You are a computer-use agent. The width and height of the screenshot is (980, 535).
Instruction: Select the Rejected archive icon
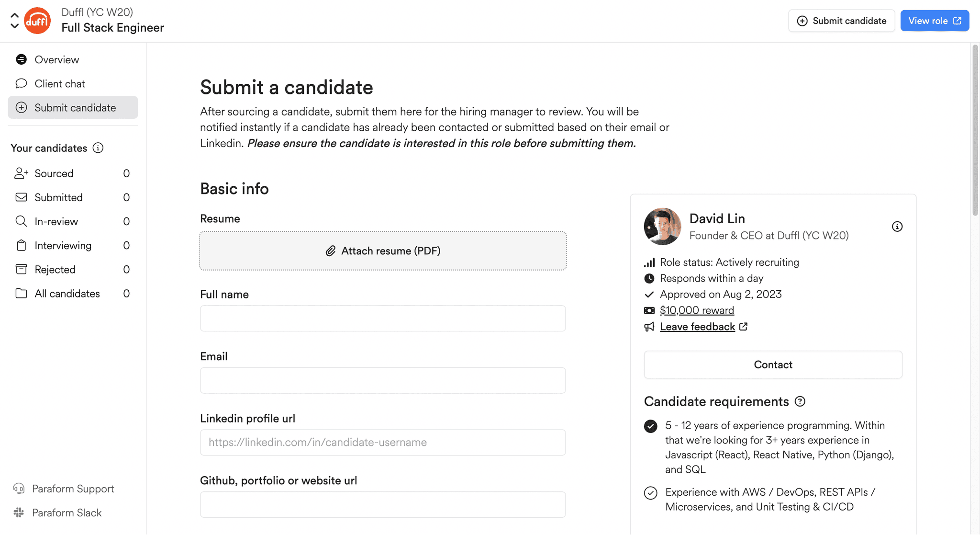pyautogui.click(x=21, y=269)
